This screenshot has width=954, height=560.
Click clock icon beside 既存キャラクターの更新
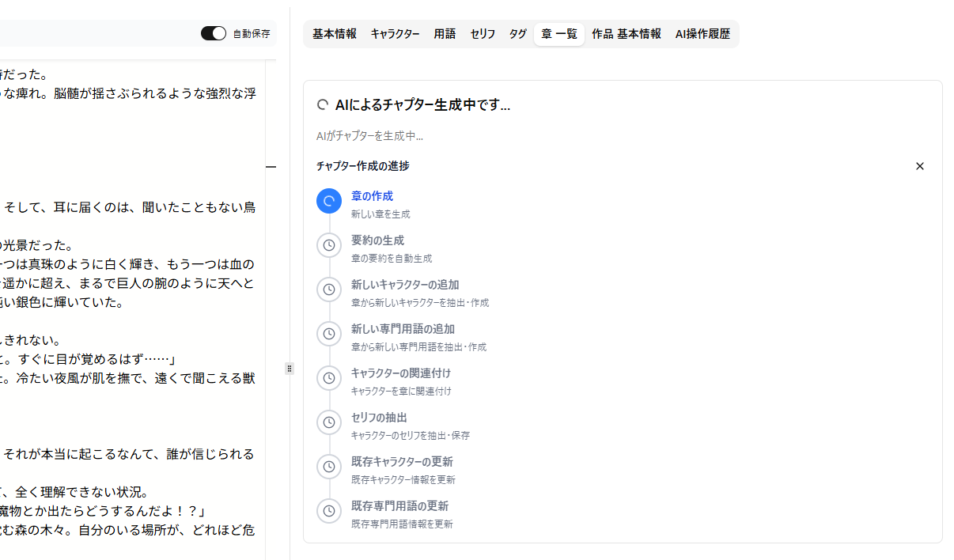pos(329,467)
